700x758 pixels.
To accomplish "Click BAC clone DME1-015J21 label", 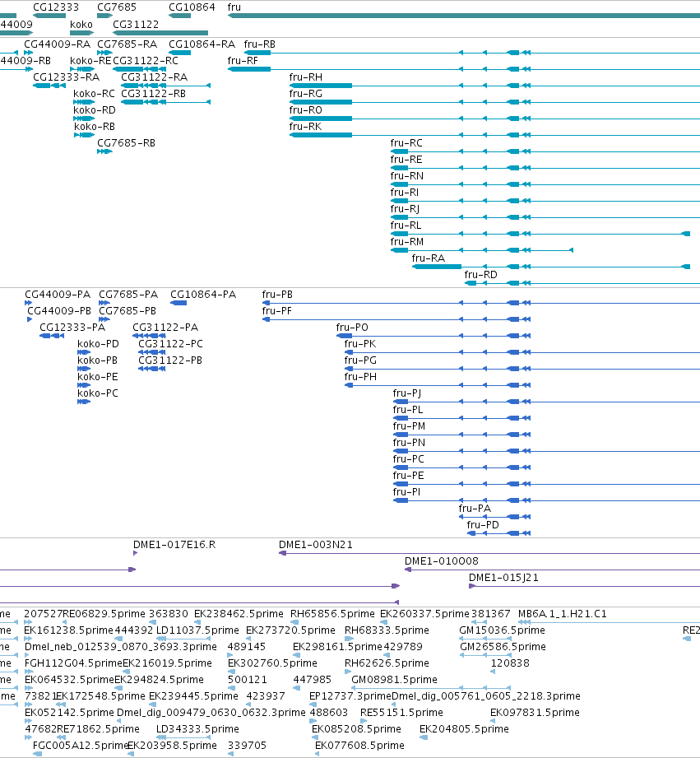I will [x=503, y=578].
